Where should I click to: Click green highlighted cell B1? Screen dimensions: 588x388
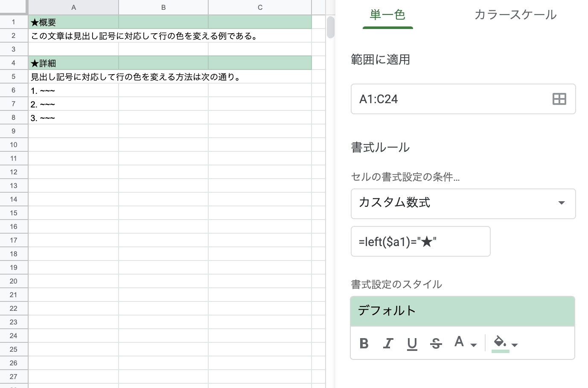tap(163, 22)
